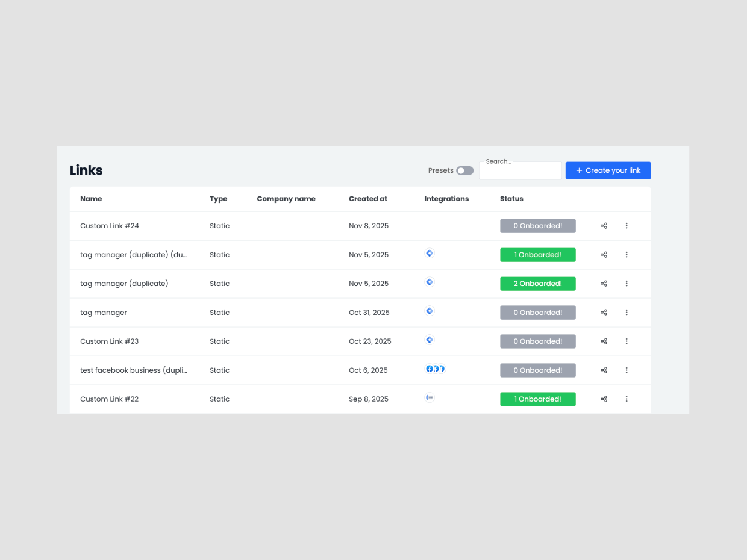Click share icon for Custom Link #22
747x560 pixels.
[x=604, y=399]
